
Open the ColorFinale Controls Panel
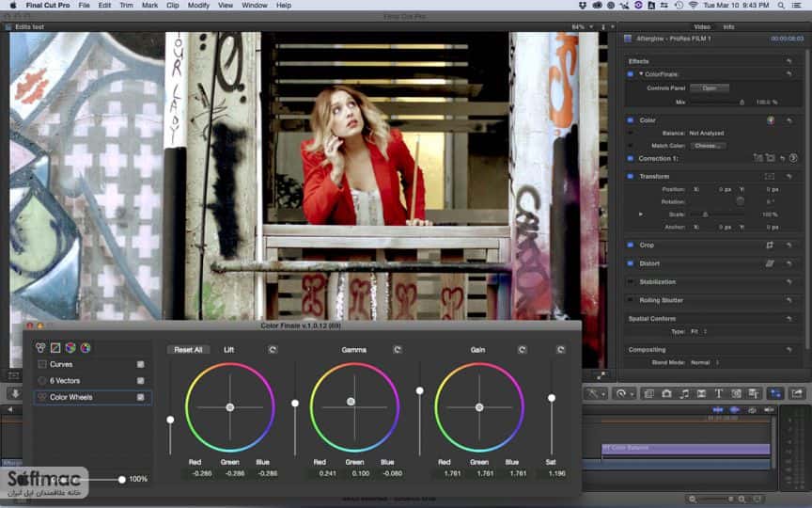pos(710,88)
